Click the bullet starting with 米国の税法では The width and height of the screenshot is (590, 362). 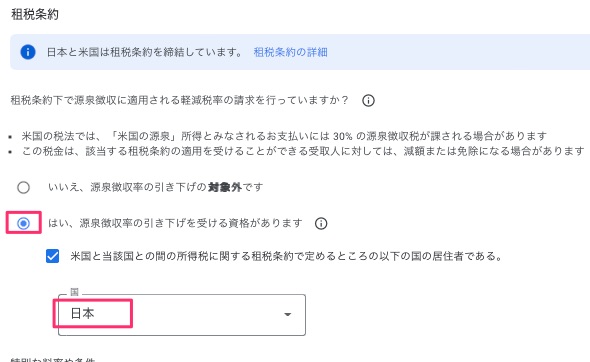284,136
